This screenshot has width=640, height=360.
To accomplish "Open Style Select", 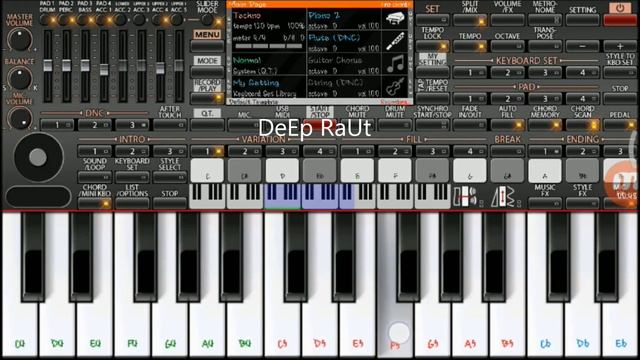I will click(x=170, y=177).
